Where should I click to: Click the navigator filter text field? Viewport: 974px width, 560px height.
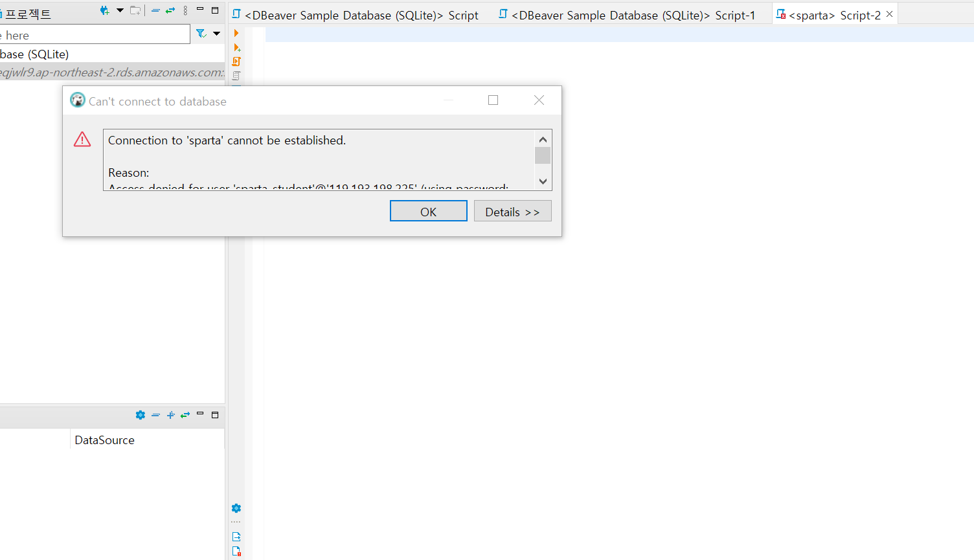95,35
